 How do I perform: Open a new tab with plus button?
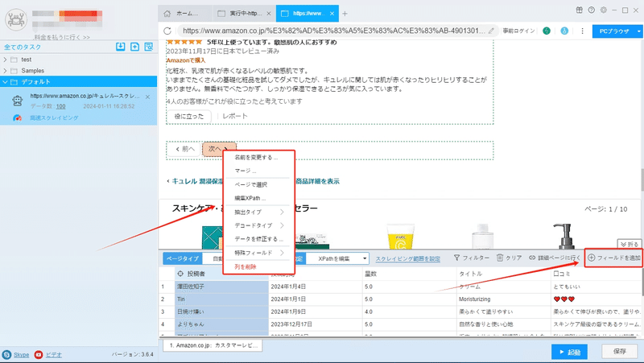[345, 14]
